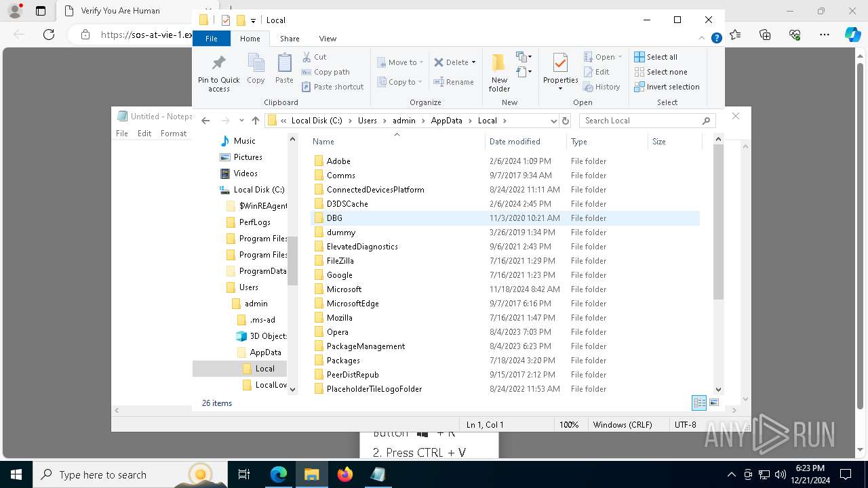The height and width of the screenshot is (488, 868).
Task: Click the Copy ribbon icon
Action: click(256, 68)
